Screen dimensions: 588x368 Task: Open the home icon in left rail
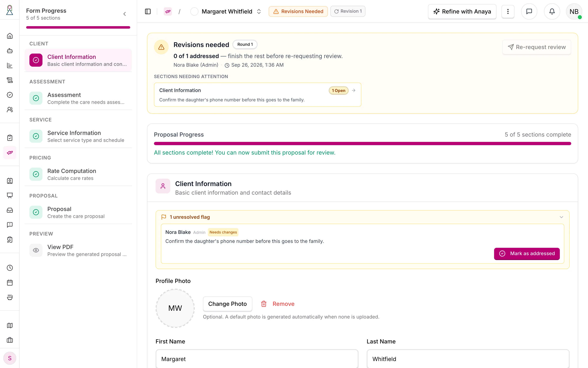pos(10,36)
